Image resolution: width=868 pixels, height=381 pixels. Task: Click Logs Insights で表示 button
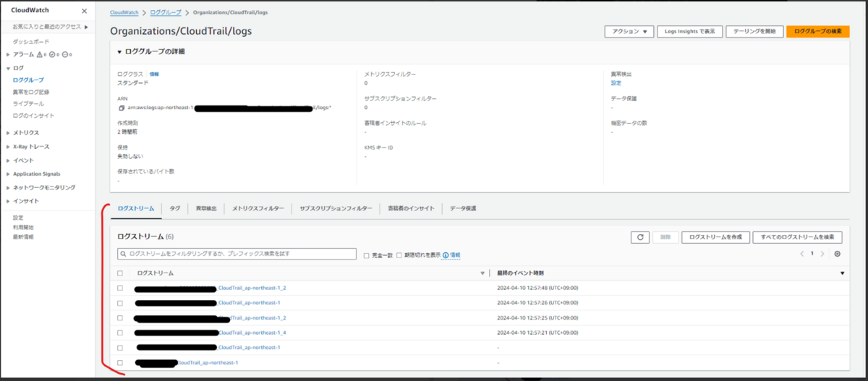[x=690, y=32]
